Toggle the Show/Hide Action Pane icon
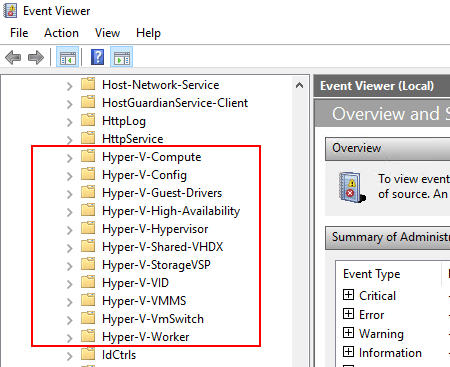The height and width of the screenshot is (367, 450). (x=122, y=57)
